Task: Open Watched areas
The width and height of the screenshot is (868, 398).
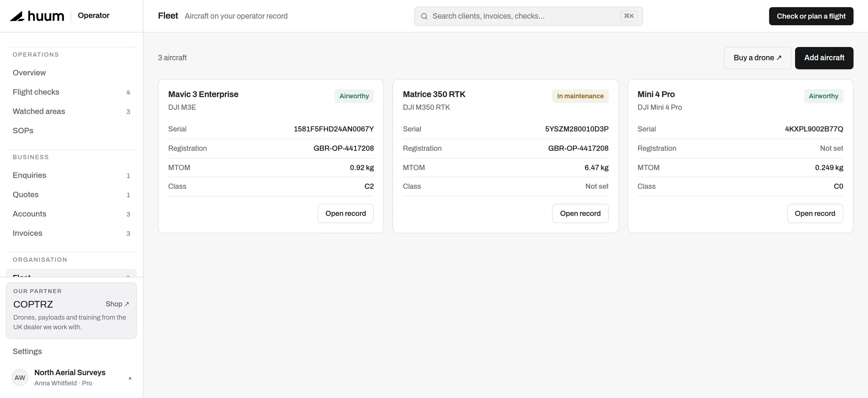Action: [71, 111]
